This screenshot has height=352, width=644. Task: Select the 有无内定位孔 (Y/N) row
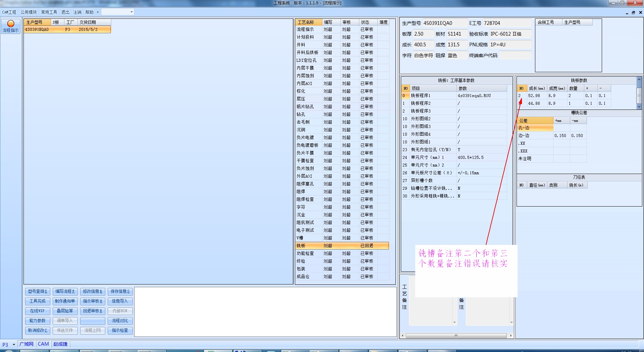coord(454,150)
